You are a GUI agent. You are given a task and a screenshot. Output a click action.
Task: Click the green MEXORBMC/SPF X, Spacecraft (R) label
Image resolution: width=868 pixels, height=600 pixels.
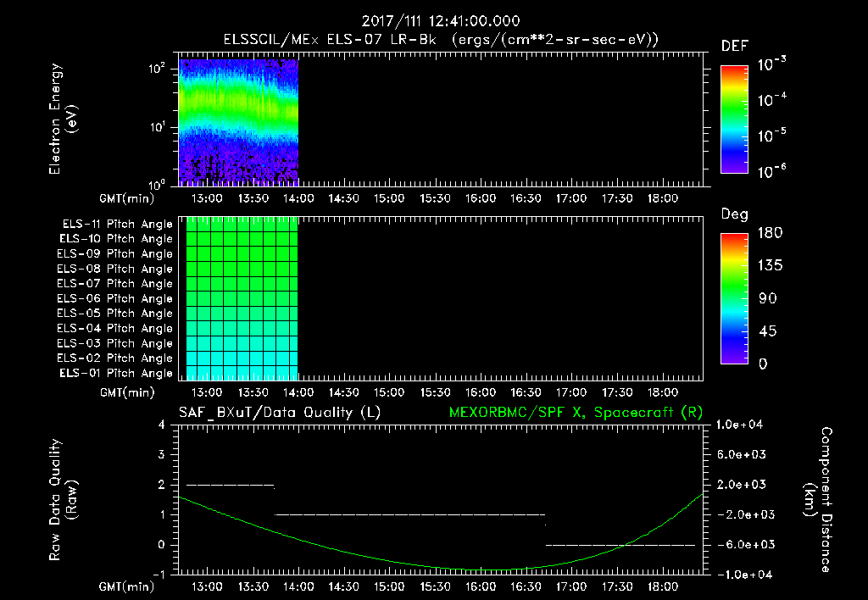(x=576, y=413)
